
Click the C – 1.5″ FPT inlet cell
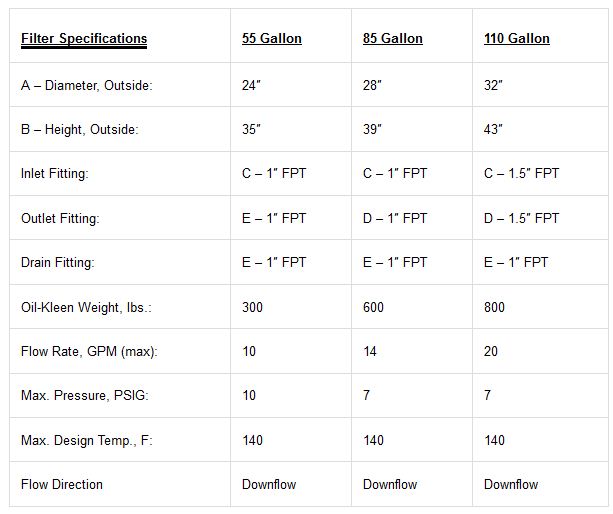pyautogui.click(x=521, y=173)
